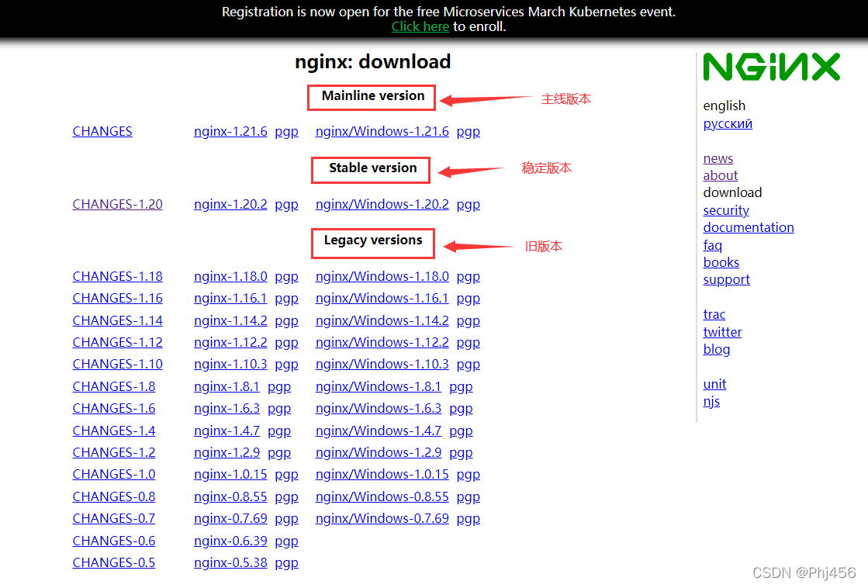Click 'Click here' to enroll in the event
868x588 pixels.
pos(420,26)
